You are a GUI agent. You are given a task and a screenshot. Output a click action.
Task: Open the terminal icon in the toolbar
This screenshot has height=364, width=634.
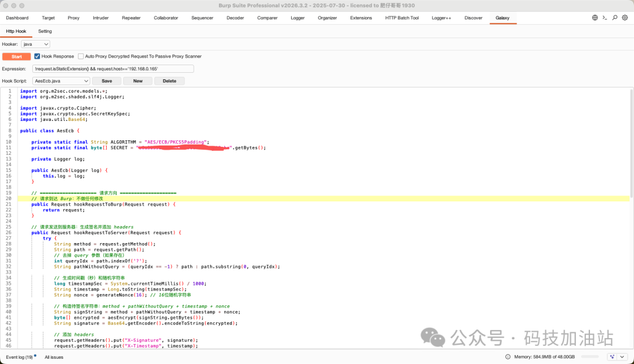[605, 18]
